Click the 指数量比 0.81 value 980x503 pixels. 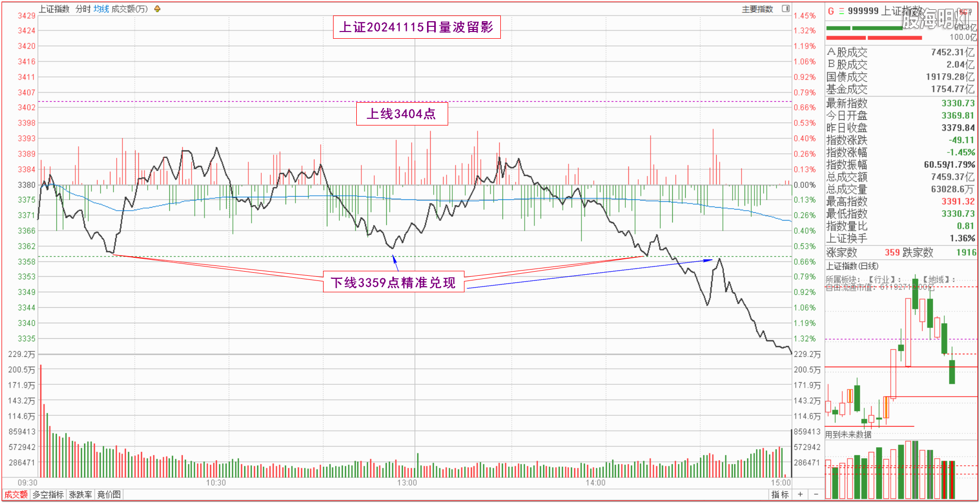click(966, 226)
